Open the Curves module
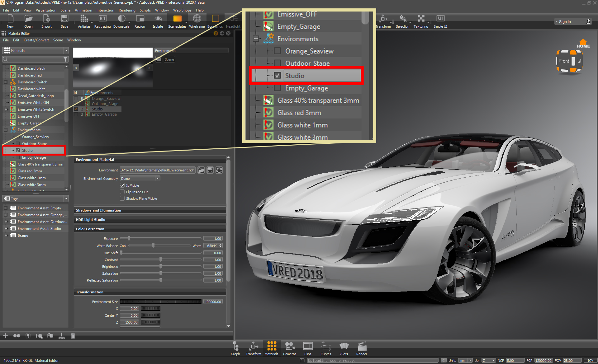The height and width of the screenshot is (364, 598). 326,348
